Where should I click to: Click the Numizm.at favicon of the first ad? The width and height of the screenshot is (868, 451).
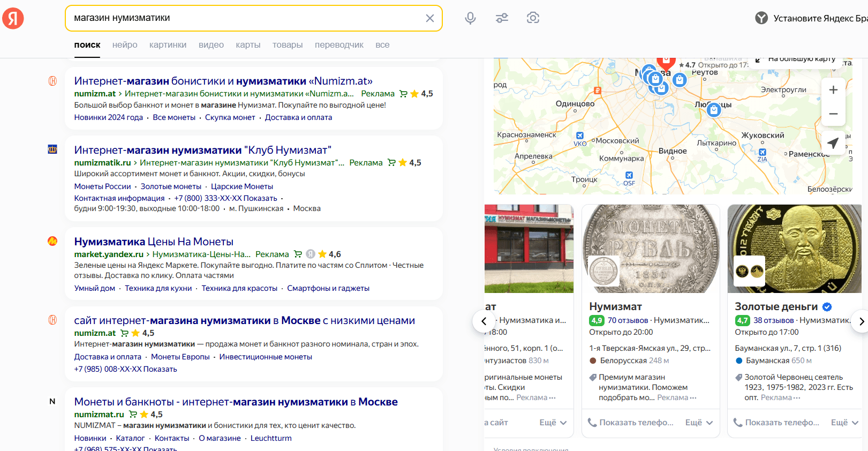click(x=52, y=81)
